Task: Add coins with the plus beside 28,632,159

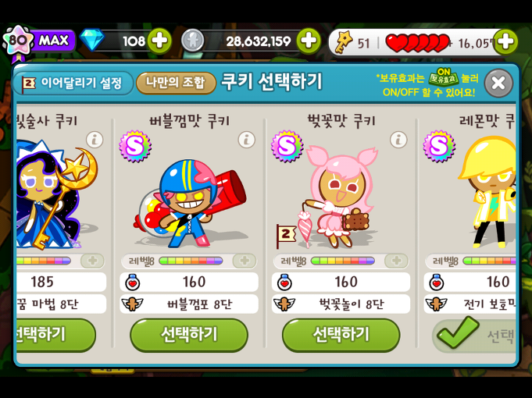Action: (x=309, y=41)
